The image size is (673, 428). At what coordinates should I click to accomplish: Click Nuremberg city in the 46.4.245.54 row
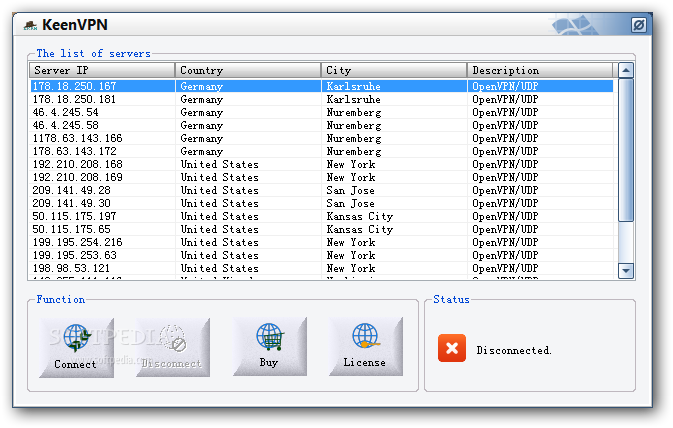point(354,112)
